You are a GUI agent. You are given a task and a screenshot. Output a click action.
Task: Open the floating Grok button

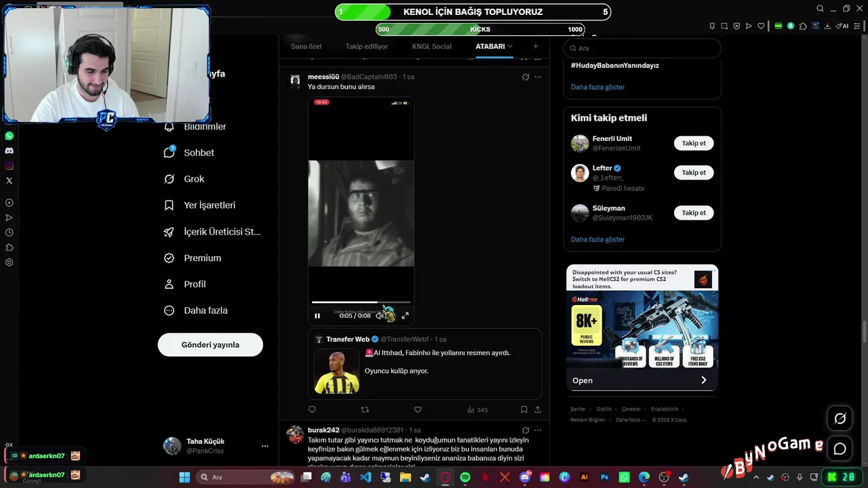[840, 419]
